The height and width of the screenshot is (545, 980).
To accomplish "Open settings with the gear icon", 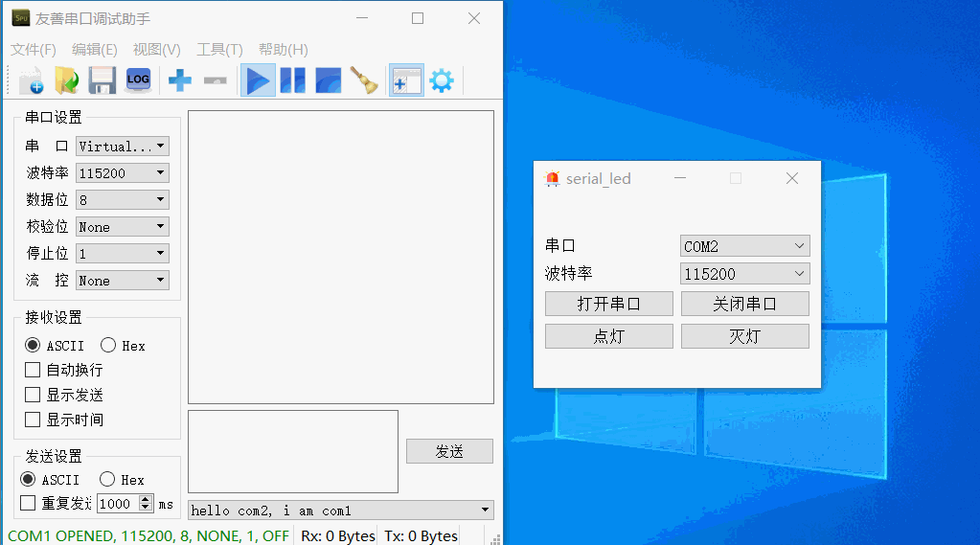I will click(x=442, y=80).
